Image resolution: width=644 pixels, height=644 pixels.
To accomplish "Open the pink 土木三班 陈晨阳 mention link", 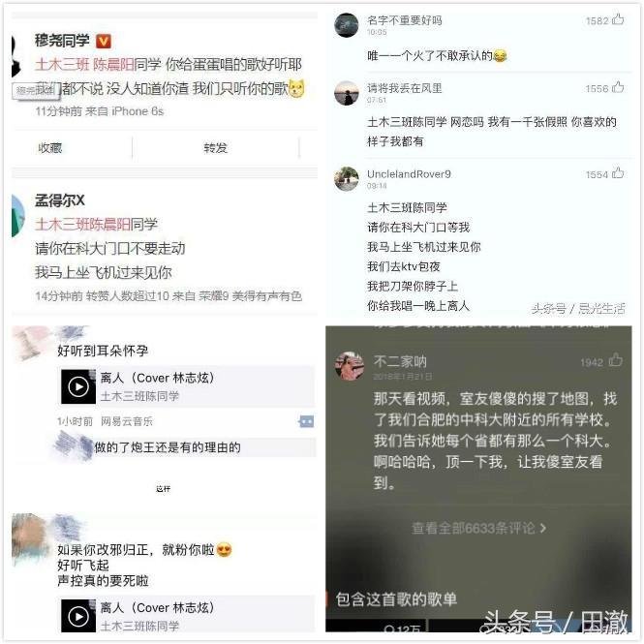I will [84, 64].
